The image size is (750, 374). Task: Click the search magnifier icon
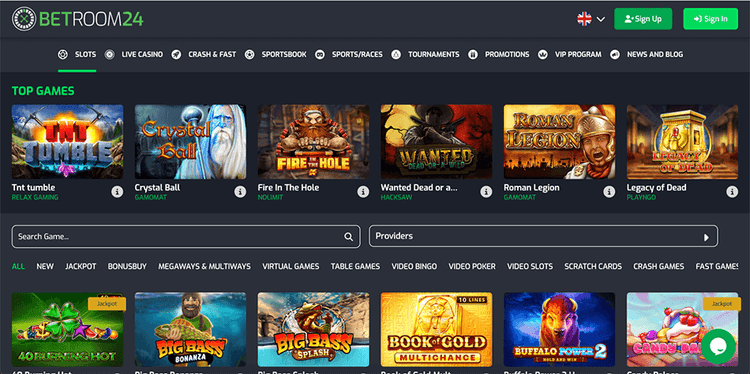[x=348, y=236]
